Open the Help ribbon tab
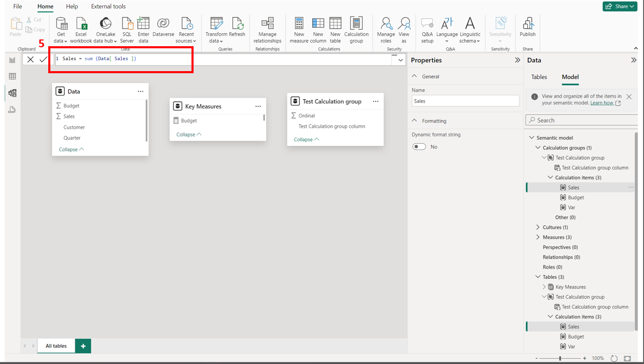This screenshot has width=644, height=364. 72,6
